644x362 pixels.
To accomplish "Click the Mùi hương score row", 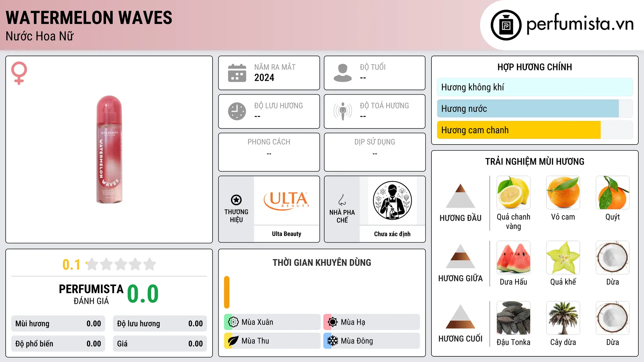I will coord(58,324).
